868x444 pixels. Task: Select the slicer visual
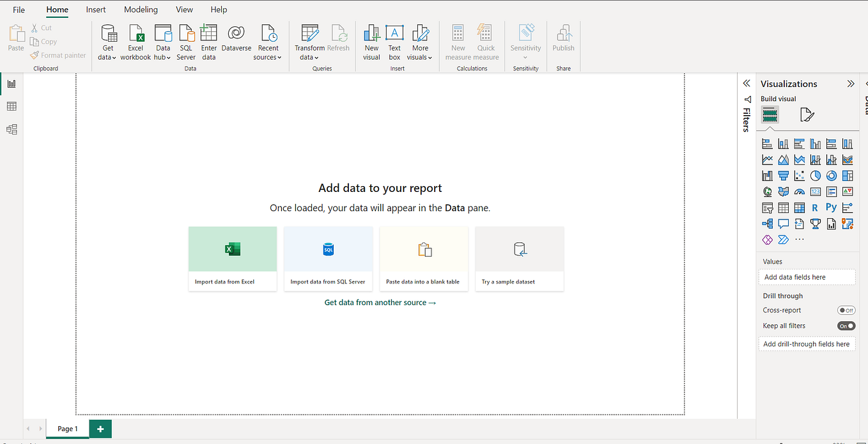point(767,207)
